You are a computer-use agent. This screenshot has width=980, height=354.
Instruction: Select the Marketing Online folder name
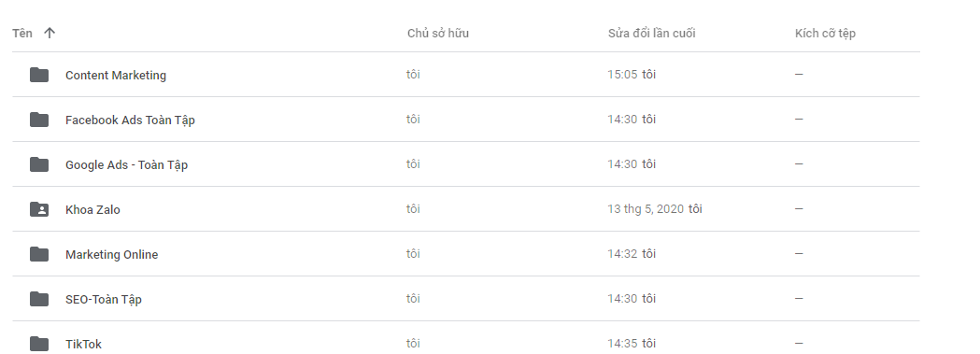[x=111, y=255]
